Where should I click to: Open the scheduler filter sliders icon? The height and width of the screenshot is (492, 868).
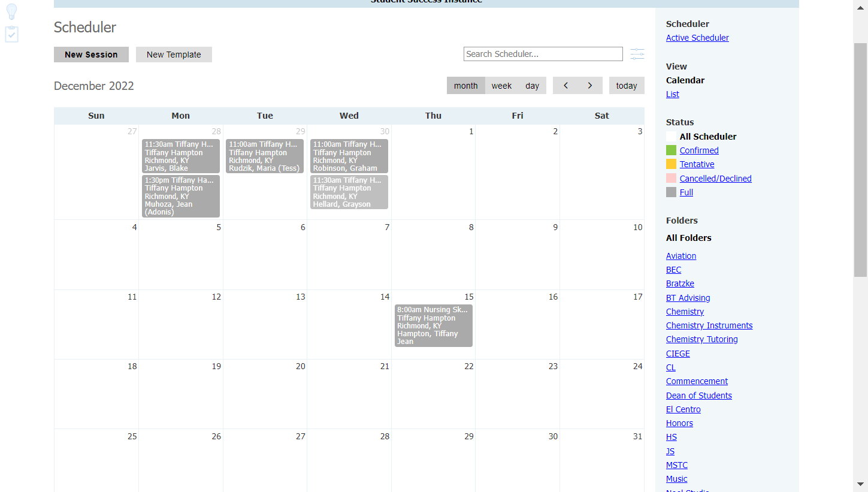coord(637,55)
